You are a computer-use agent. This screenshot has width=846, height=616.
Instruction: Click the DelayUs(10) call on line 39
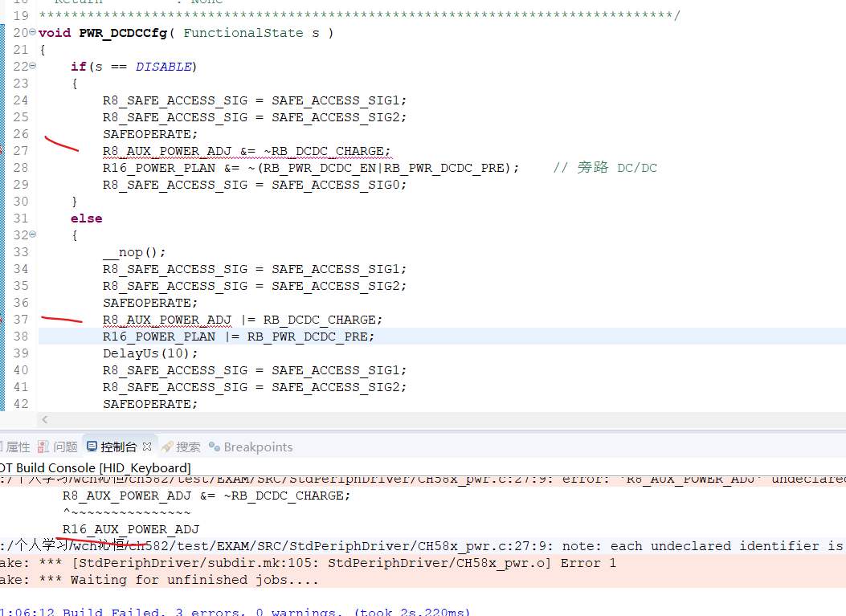coord(149,353)
